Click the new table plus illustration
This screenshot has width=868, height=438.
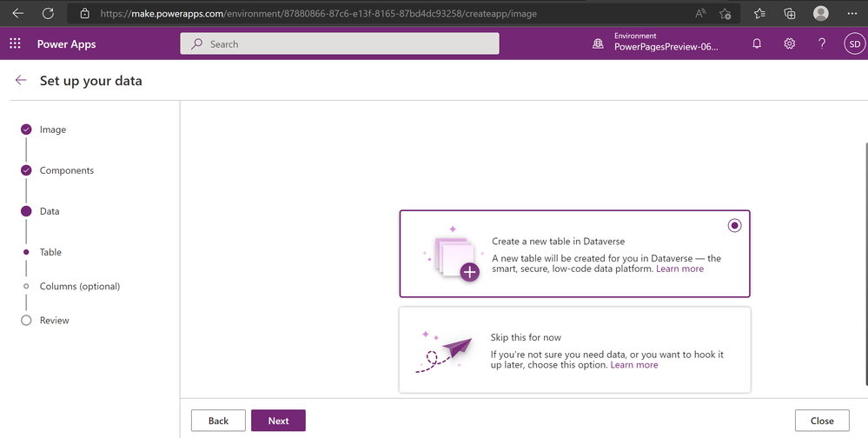tap(453, 254)
